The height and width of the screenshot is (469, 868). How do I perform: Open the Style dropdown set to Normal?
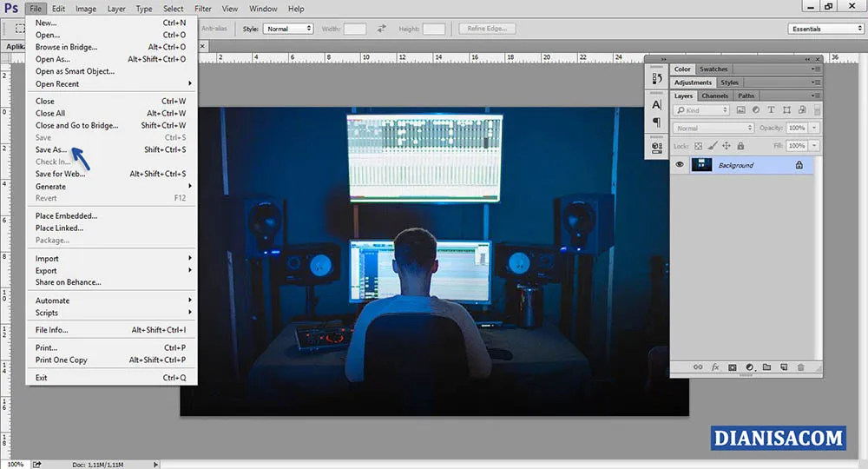pos(288,29)
